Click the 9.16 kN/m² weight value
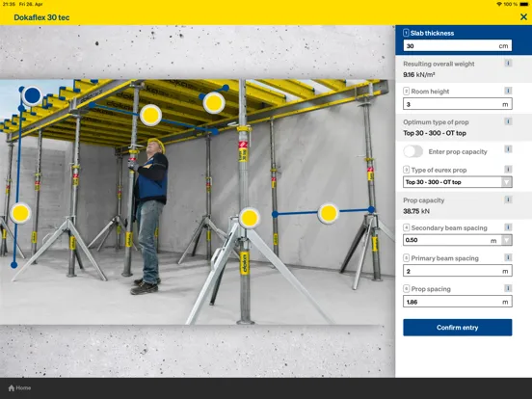Viewport: 532px width, 399px height. [x=419, y=74]
